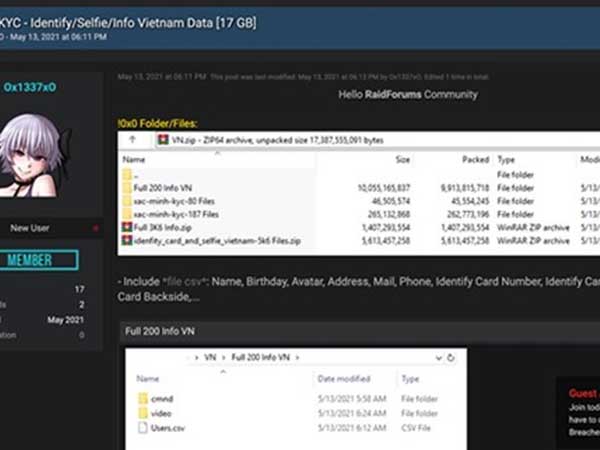The width and height of the screenshot is (600, 450).
Task: Click the red dot beside New User
Action: [x=96, y=228]
